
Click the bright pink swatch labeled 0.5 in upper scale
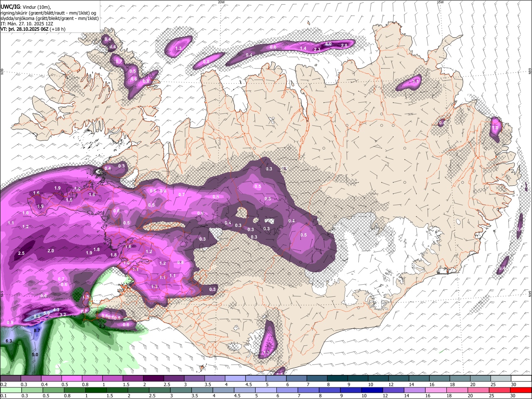[71, 379]
